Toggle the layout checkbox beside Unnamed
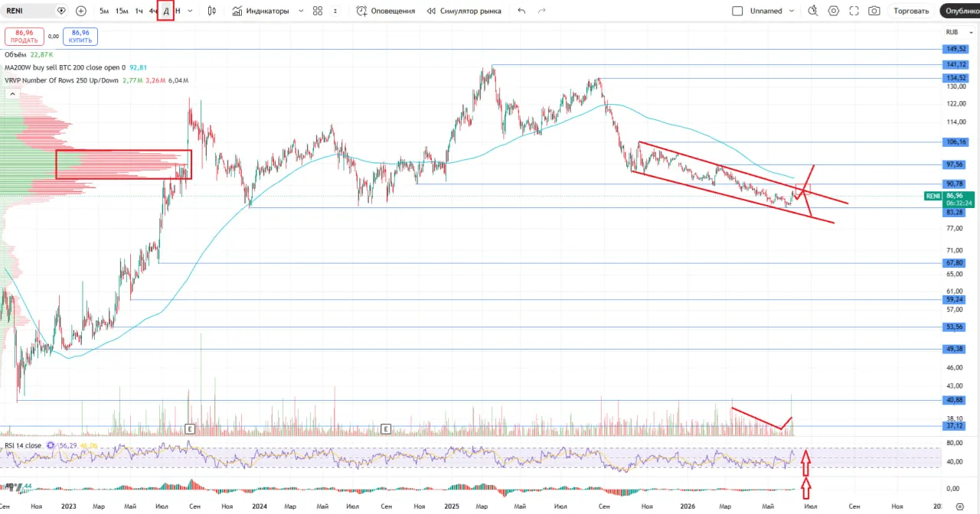Screen dimensions: 980x514 [737, 11]
